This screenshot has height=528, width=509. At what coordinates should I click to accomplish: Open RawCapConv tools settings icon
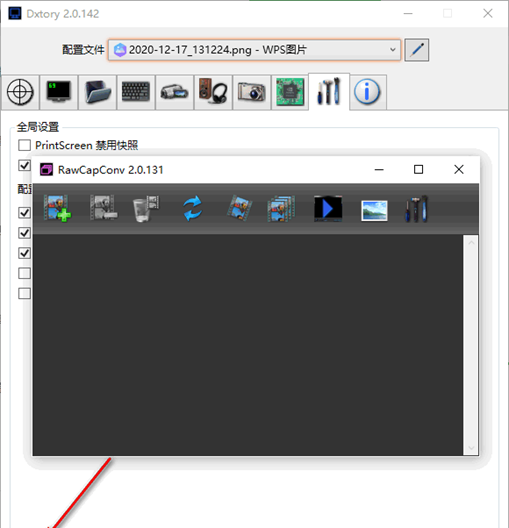(x=417, y=209)
